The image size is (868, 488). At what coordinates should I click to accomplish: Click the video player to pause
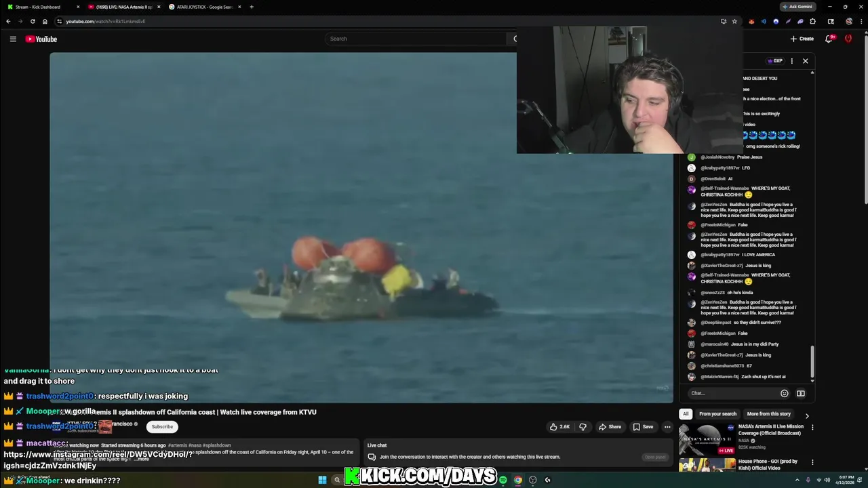tap(361, 228)
